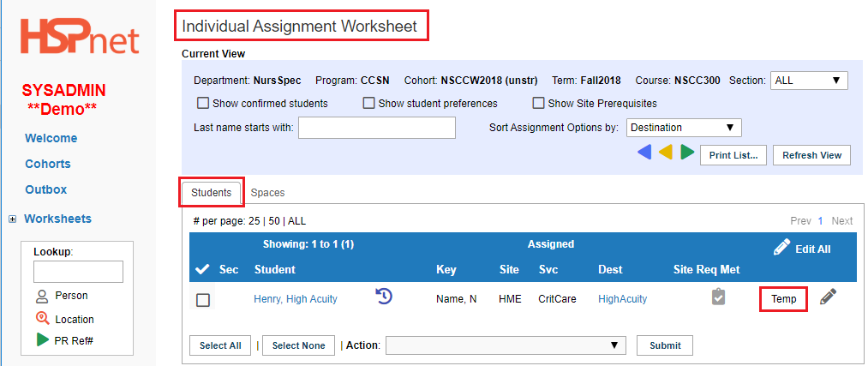The width and height of the screenshot is (868, 366).
Task: Click the Lookup input field
Action: coord(78,272)
